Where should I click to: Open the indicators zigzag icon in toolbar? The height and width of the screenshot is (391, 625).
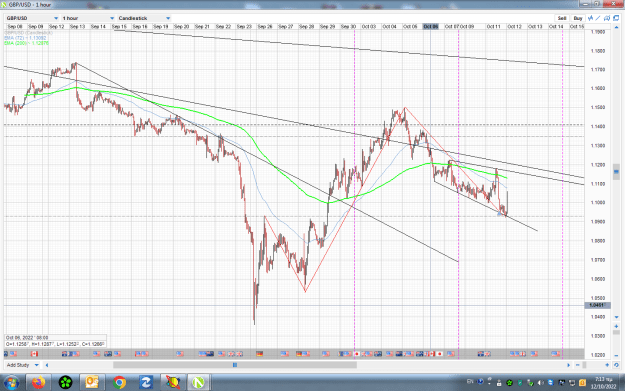[x=590, y=18]
